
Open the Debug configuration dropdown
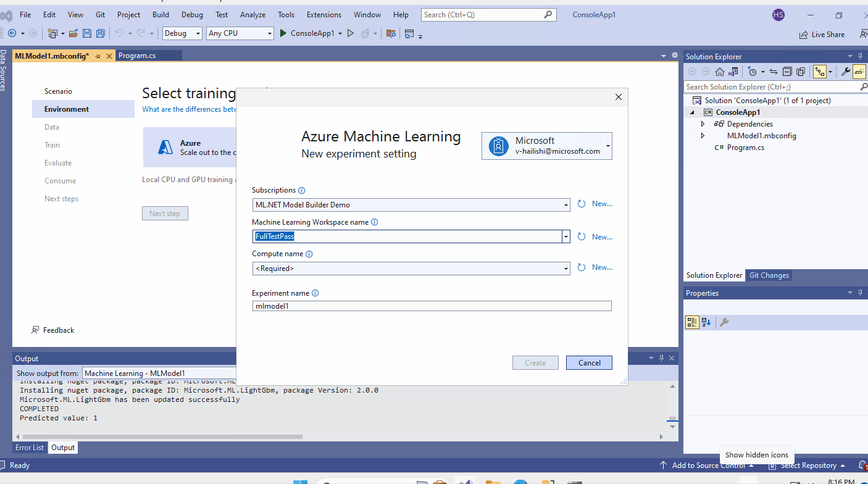pos(183,33)
